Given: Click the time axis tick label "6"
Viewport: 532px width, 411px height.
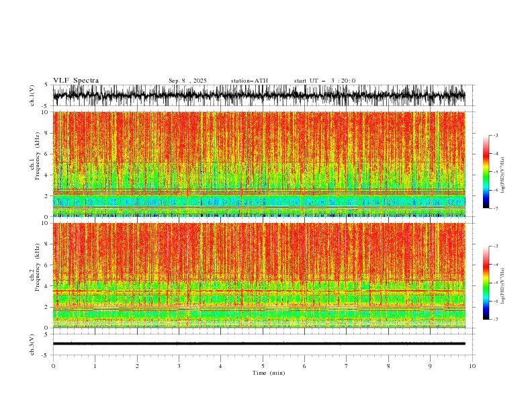Looking at the screenshot, I should click(304, 366).
